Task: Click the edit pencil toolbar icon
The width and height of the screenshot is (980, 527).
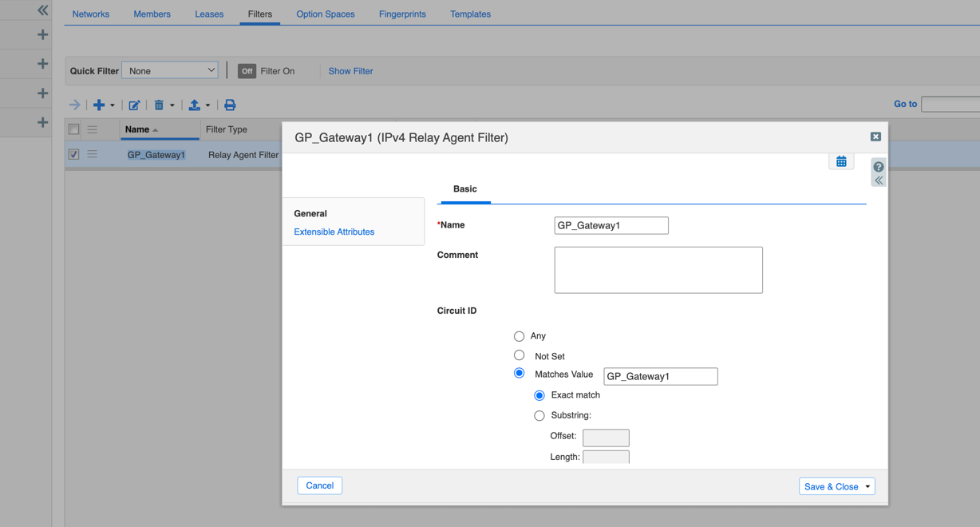Action: click(134, 105)
